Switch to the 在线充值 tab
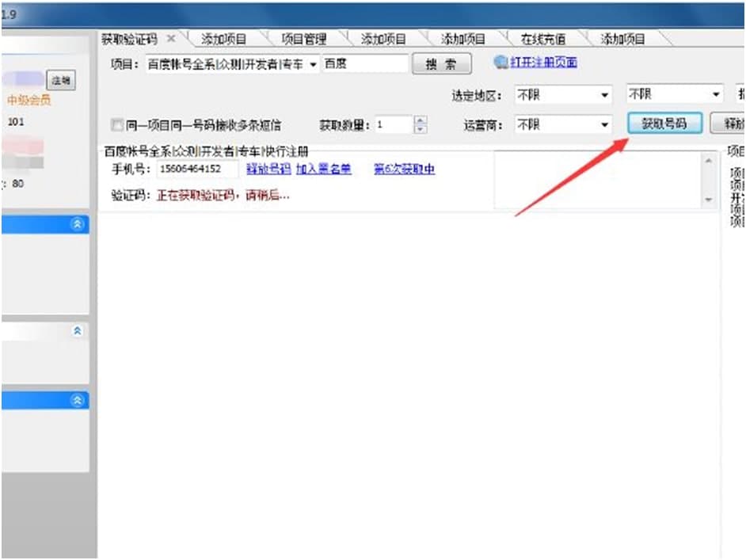 click(x=545, y=36)
